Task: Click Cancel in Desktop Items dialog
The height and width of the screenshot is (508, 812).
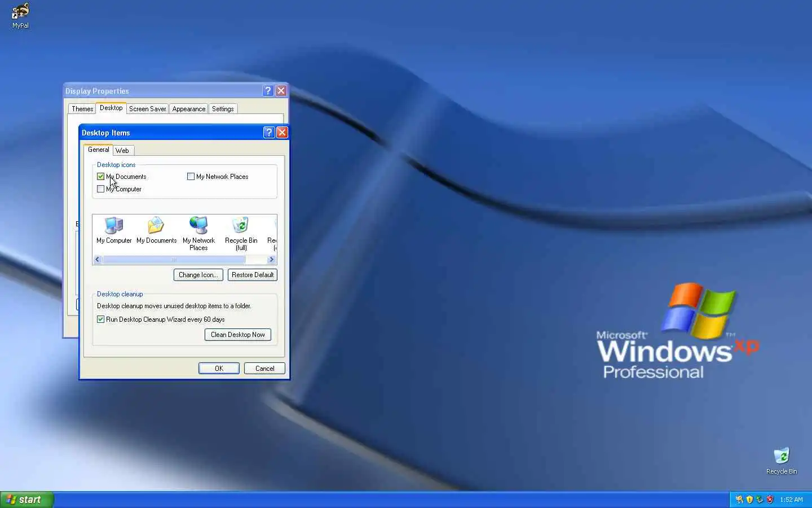Action: 264,369
